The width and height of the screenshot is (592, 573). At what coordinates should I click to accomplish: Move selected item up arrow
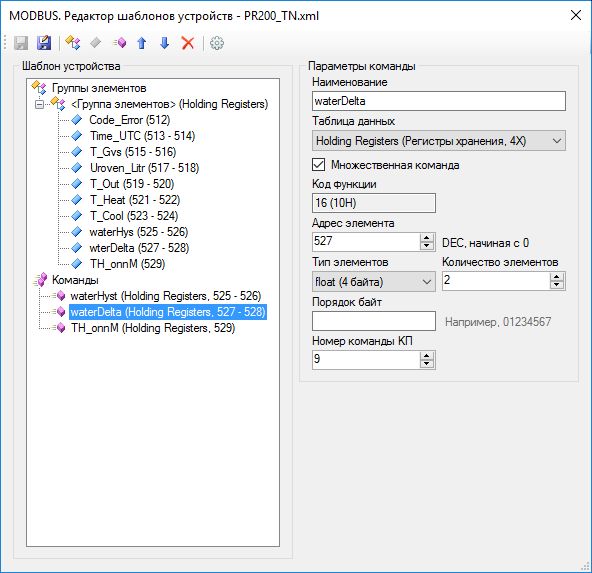pyautogui.click(x=142, y=43)
